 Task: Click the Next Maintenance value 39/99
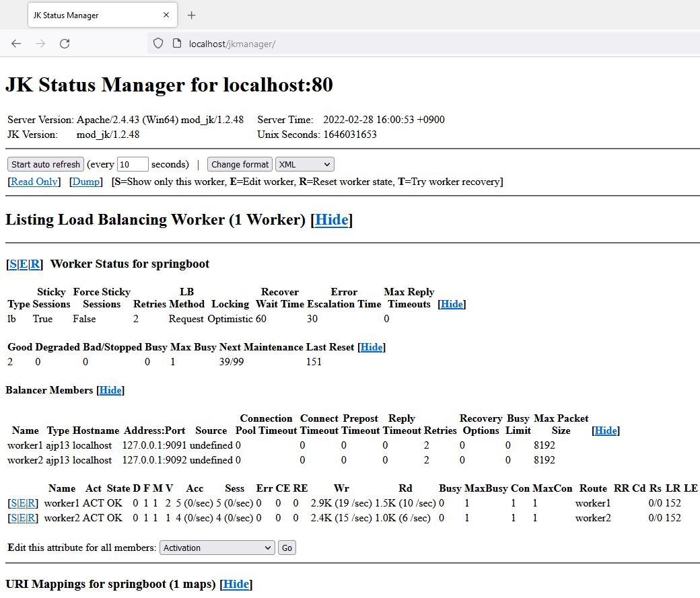coord(232,362)
